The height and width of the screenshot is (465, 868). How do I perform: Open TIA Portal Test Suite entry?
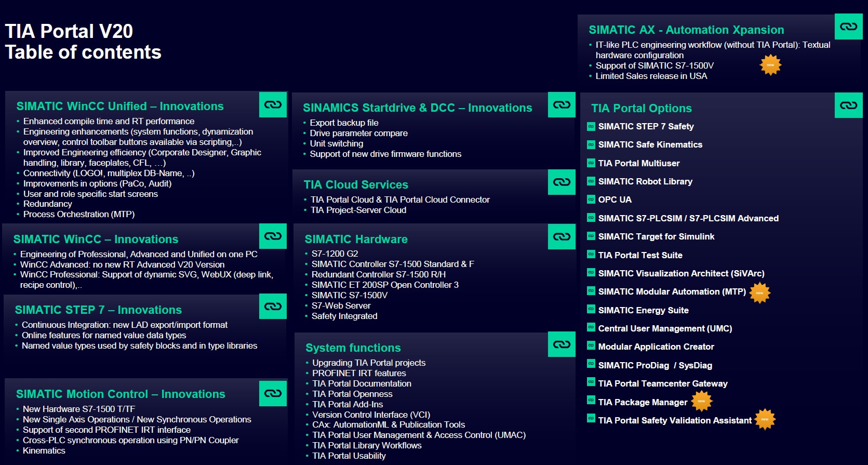click(640, 255)
